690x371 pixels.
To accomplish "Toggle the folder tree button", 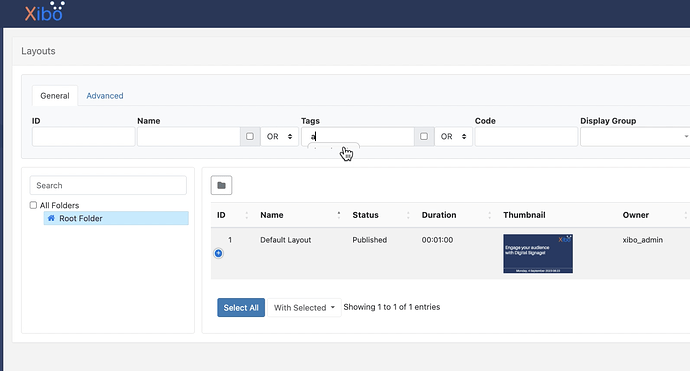I will click(x=221, y=185).
